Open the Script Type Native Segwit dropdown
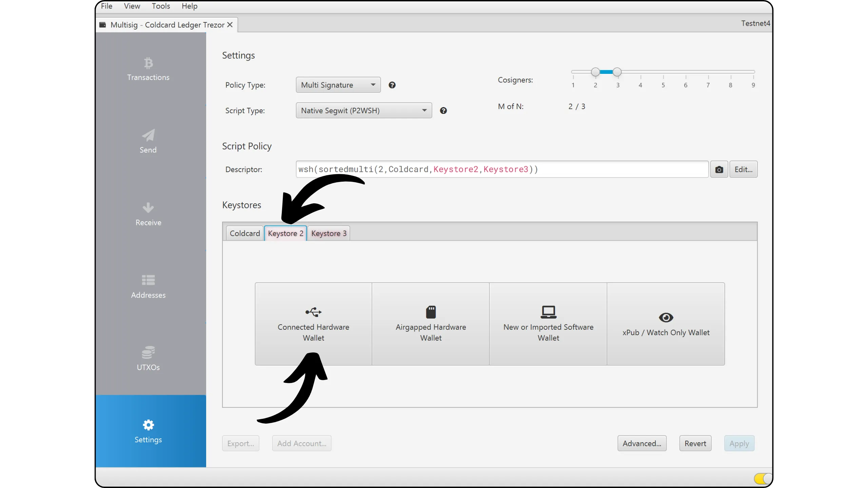 [x=363, y=110]
